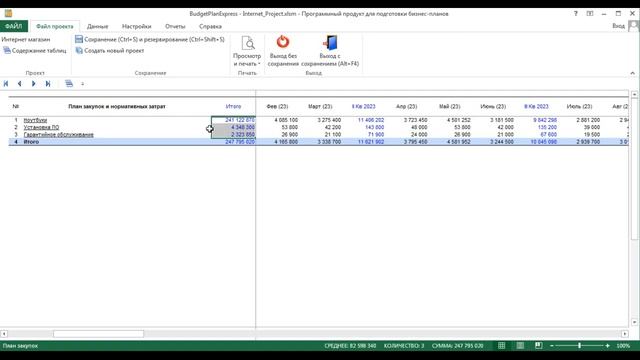This screenshot has height=360, width=640.
Task: Click Содержание таблиц icon
Action: pyautogui.click(x=7, y=51)
